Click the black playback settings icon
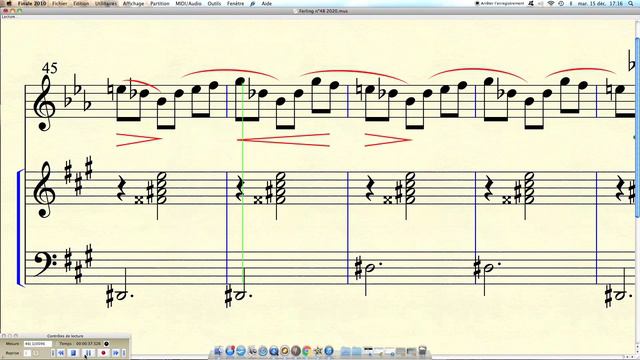640x360 pixels. point(106,344)
